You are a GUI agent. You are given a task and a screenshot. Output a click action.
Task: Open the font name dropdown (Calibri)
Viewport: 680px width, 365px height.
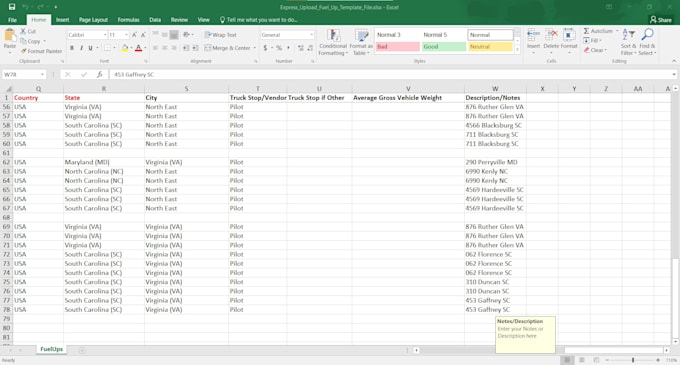[x=105, y=35]
